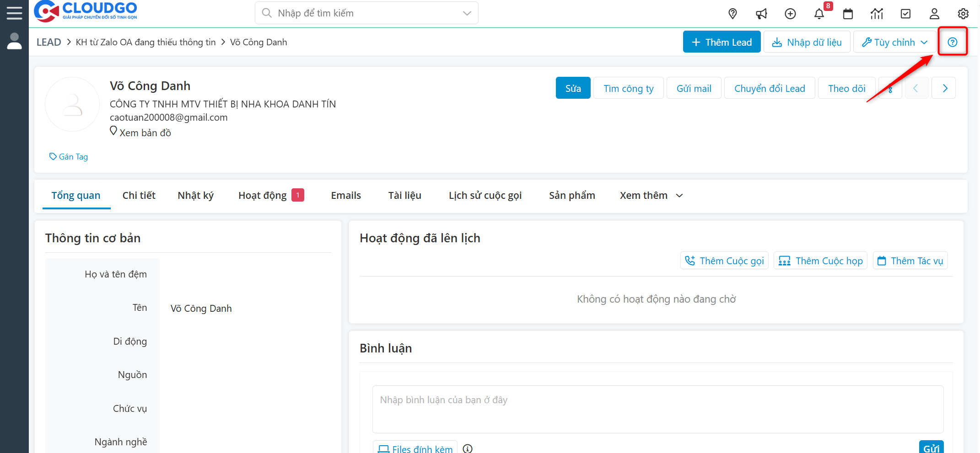Click the Chuyển đổi Lead button

(770, 88)
